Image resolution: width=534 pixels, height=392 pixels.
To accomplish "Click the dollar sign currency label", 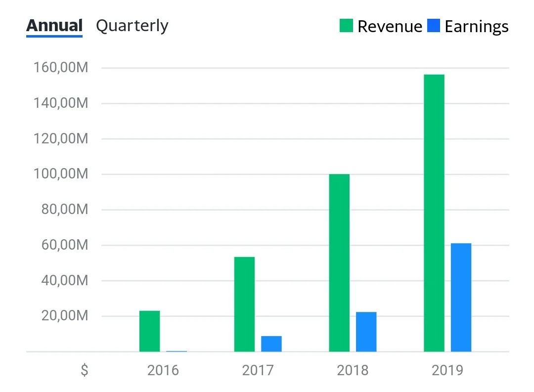I will point(85,370).
